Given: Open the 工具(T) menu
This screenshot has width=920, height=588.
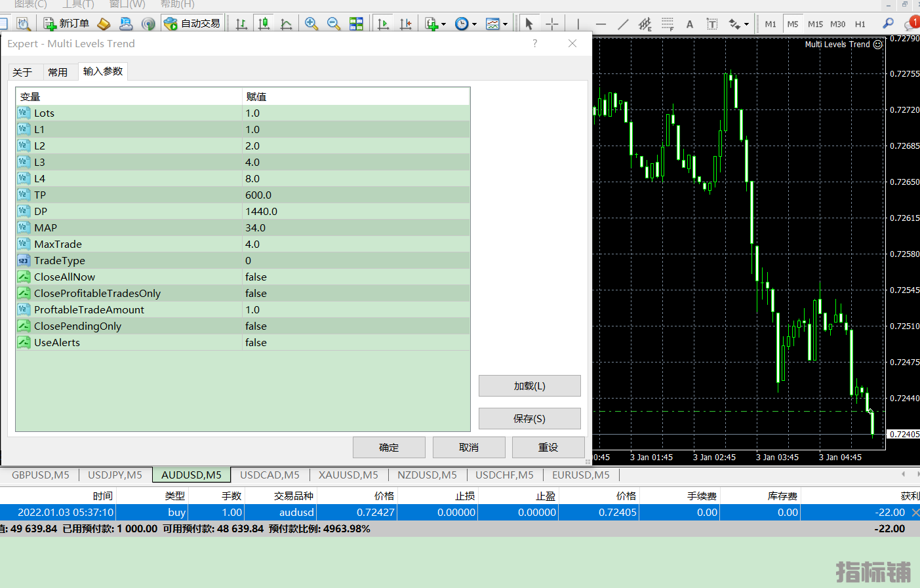Looking at the screenshot, I should 78,4.
